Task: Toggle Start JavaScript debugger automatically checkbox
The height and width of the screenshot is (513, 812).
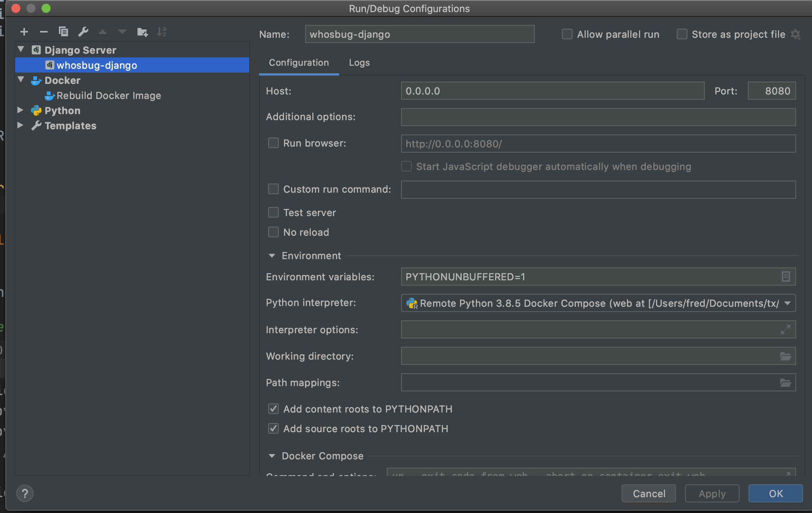Action: pyautogui.click(x=406, y=167)
